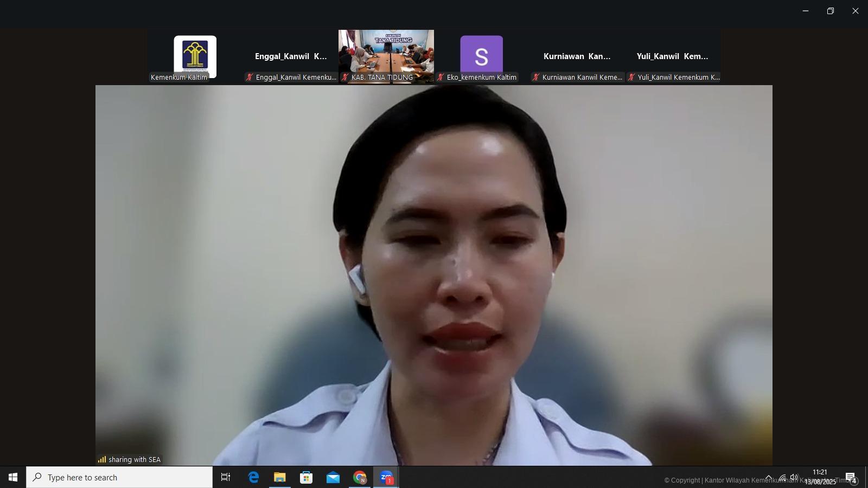The image size is (868, 488).
Task: Click the 'Kemenkum Kaltim' name label
Action: 179,77
